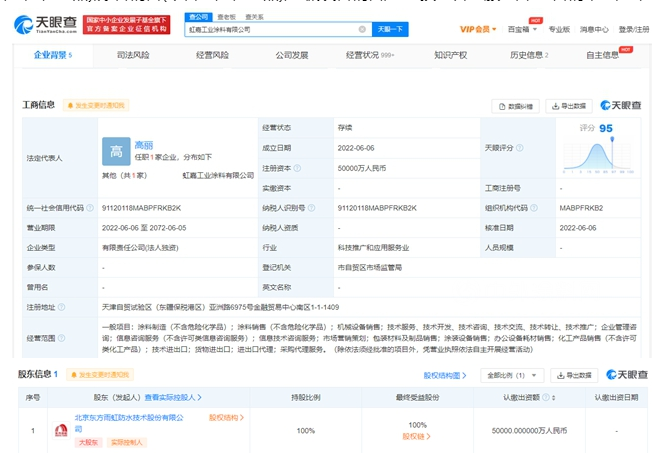Viewport: 669px width, 462px height.
Task: Select the 查老板 search mode tab
Action: pos(226,17)
